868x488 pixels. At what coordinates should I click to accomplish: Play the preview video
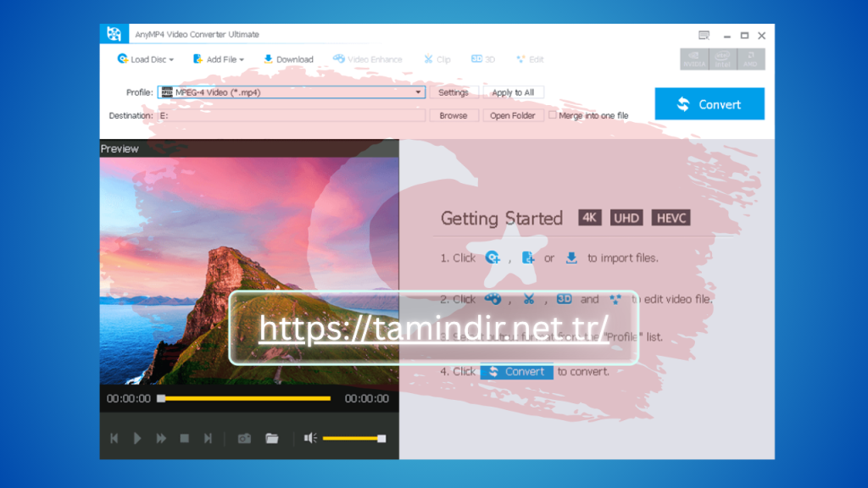click(137, 438)
